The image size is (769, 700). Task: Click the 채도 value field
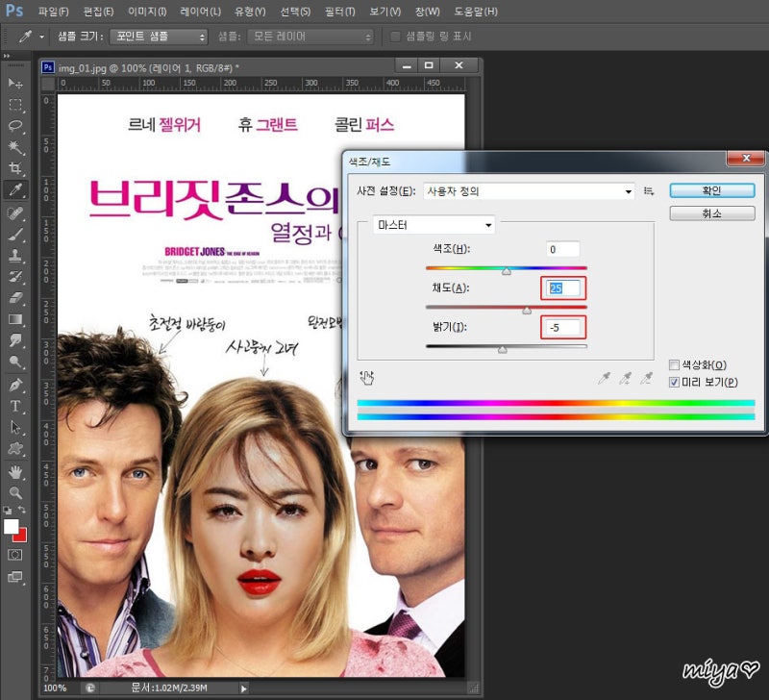coord(563,288)
